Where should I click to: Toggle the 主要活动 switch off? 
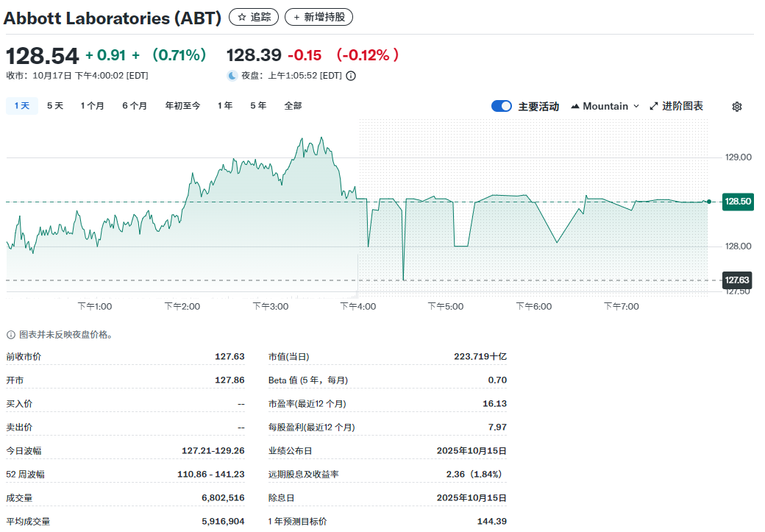click(502, 107)
